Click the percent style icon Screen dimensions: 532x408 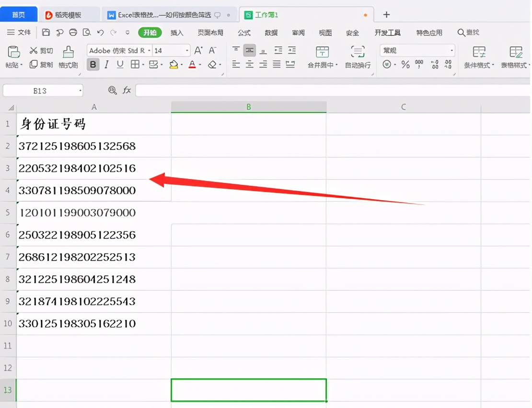[405, 64]
